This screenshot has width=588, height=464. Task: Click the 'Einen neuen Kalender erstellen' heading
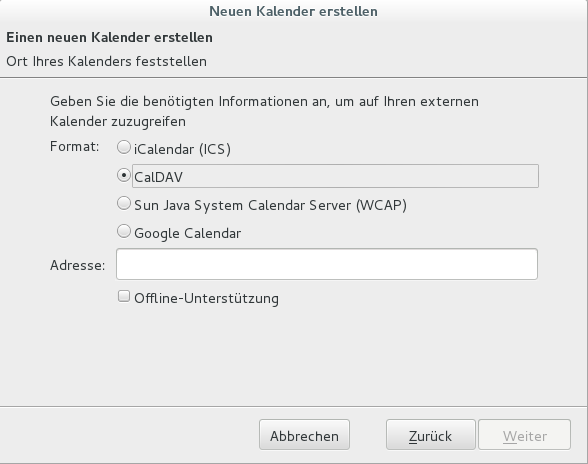point(110,38)
